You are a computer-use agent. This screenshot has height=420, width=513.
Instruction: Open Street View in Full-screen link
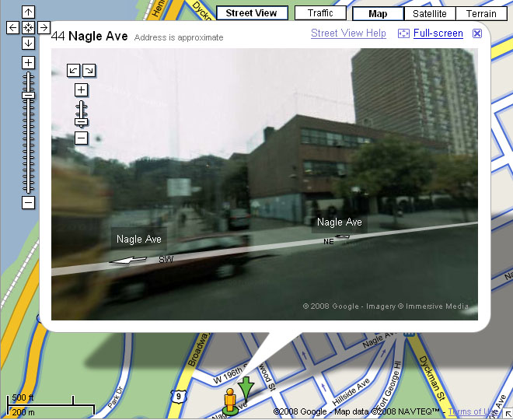point(438,33)
